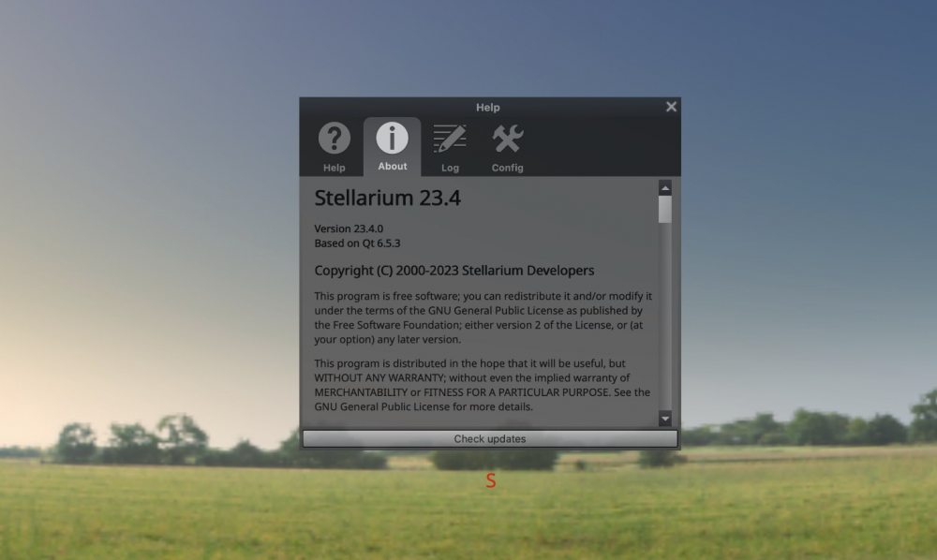Click the 'This program is free software' paragraph

click(x=483, y=317)
